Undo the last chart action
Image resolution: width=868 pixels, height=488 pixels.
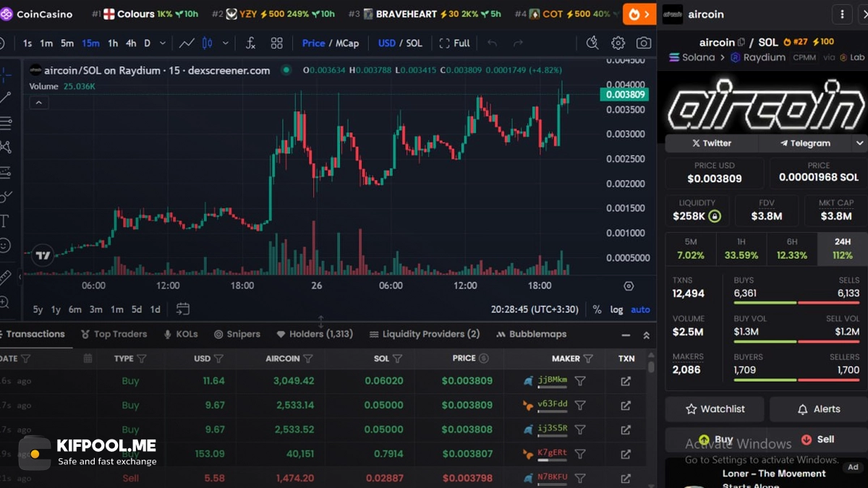(x=493, y=43)
